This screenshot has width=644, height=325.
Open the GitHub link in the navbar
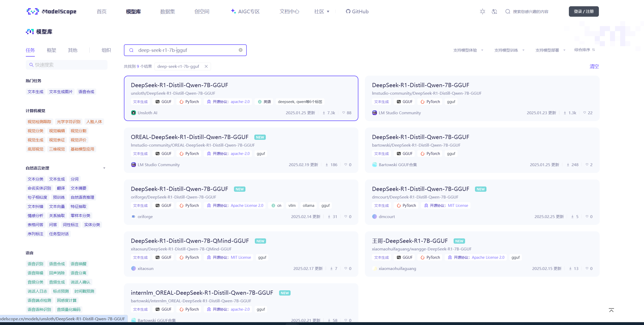click(x=357, y=11)
